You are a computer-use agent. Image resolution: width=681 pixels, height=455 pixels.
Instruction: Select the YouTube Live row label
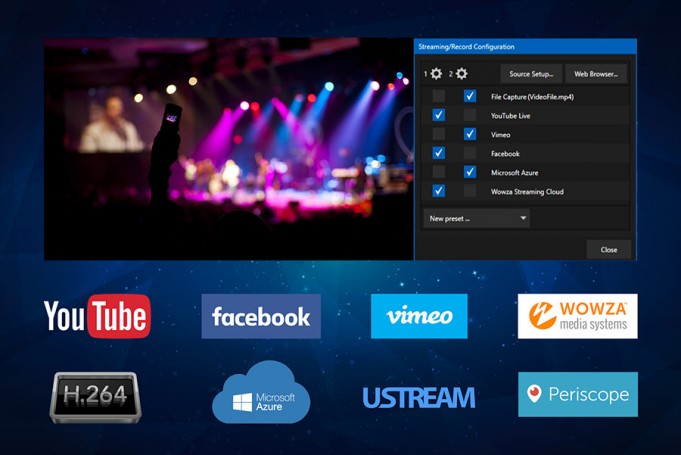(510, 116)
